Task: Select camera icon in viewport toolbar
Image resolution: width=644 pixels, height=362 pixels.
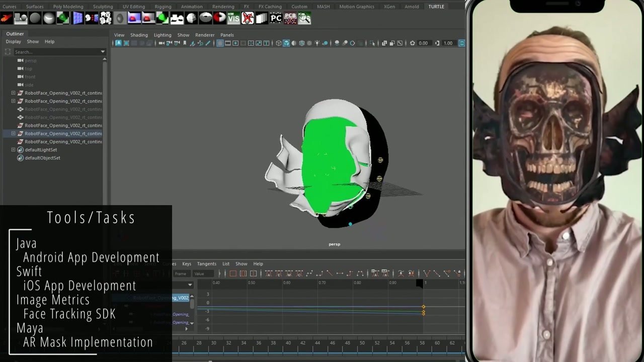Action: 161,43
